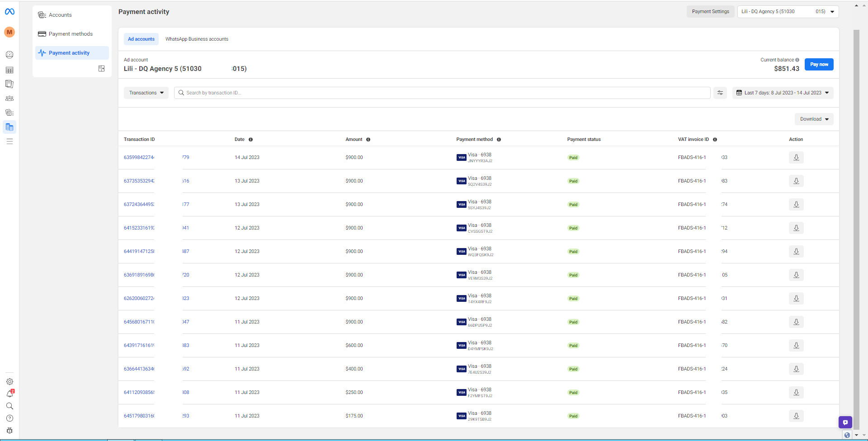Download invoice for the 14 Jul 2023 transaction
Image resolution: width=868 pixels, height=441 pixels.
[x=796, y=158]
